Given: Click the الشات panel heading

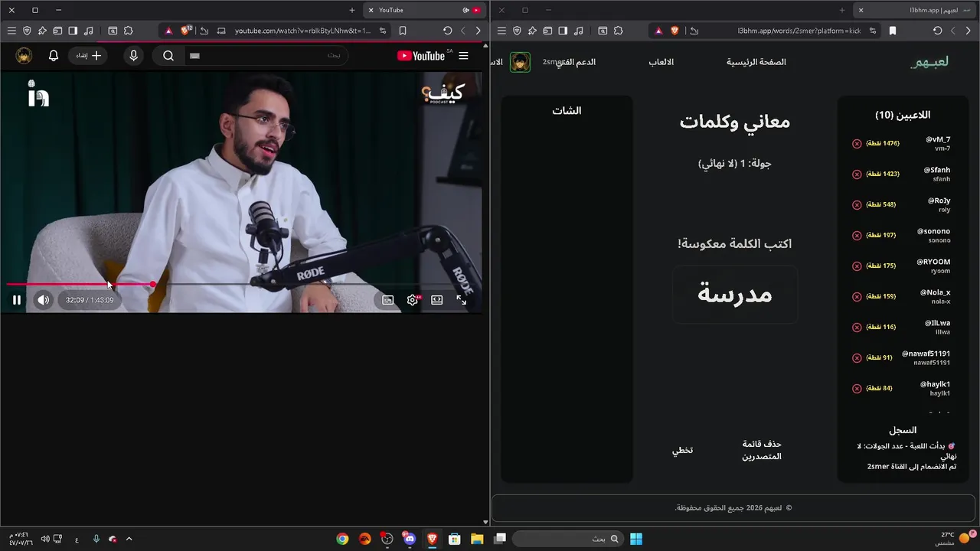Looking at the screenshot, I should click(x=567, y=111).
